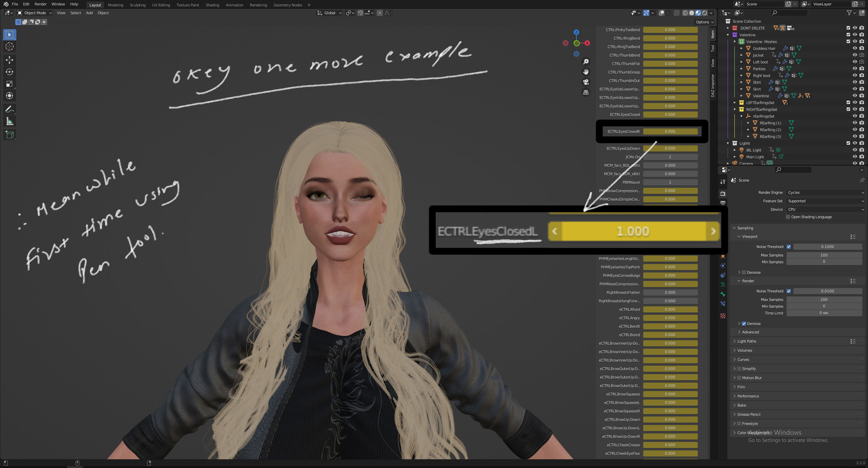Toggle X-ray mode in viewport header
This screenshot has width=868, height=468.
click(x=676, y=13)
